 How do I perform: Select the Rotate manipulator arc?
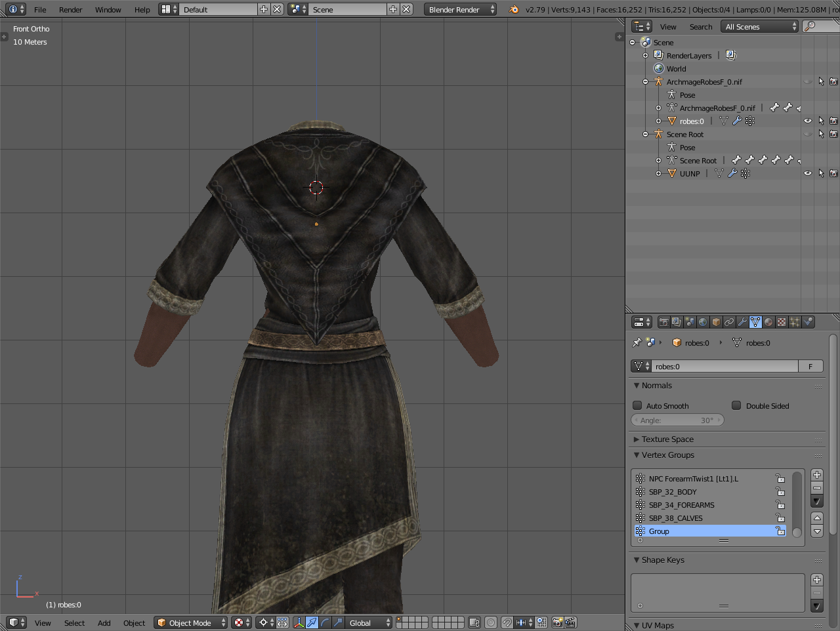(325, 622)
